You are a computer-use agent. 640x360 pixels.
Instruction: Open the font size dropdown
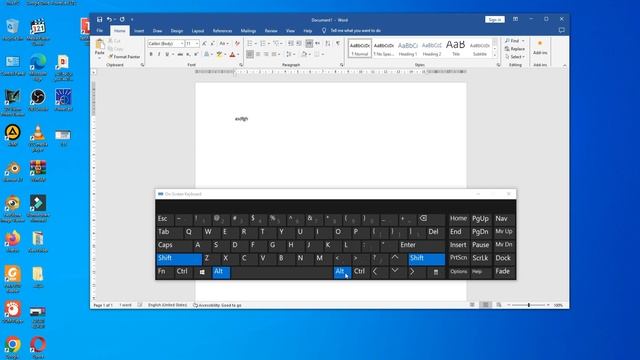click(x=197, y=43)
